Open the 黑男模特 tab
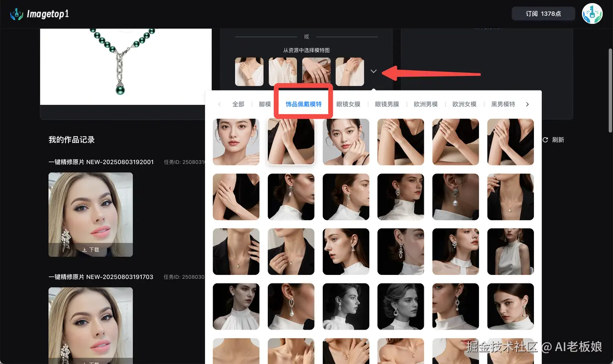The image size is (613, 364). pos(503,104)
